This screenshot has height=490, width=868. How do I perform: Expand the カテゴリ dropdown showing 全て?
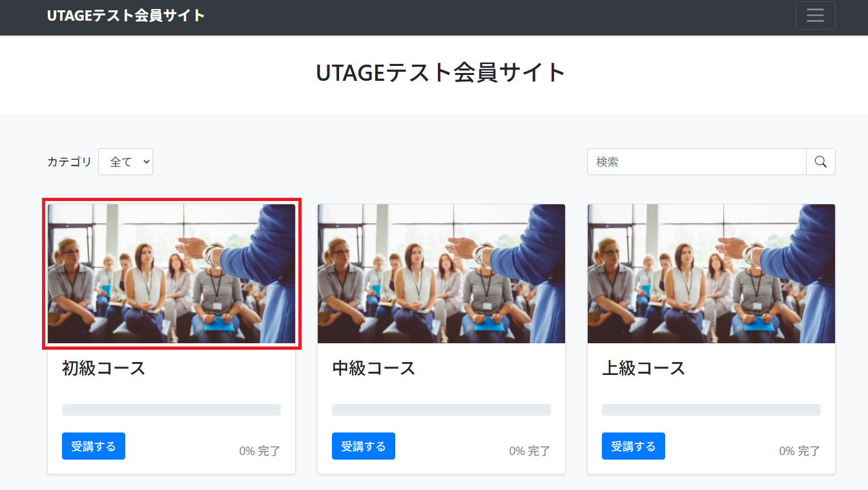(x=125, y=162)
